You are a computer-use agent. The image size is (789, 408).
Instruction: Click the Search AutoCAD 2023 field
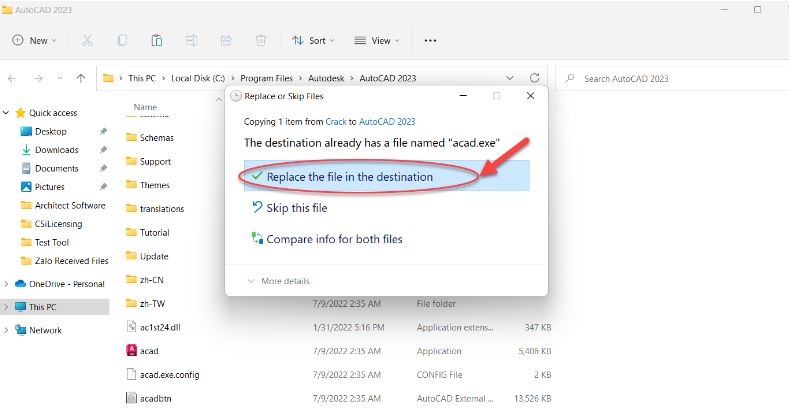click(x=674, y=78)
